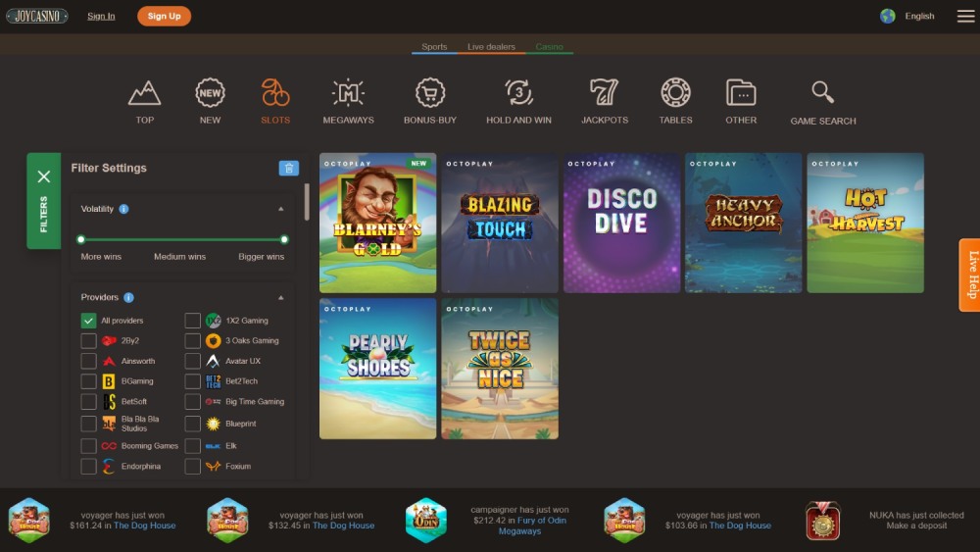This screenshot has height=552, width=980.
Task: Collapse the Providers section arrow
Action: [280, 297]
